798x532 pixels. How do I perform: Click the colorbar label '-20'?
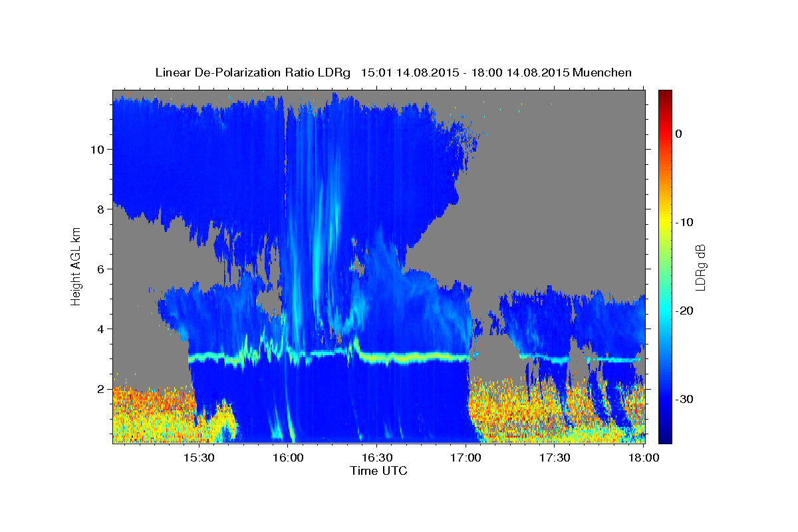coord(684,311)
